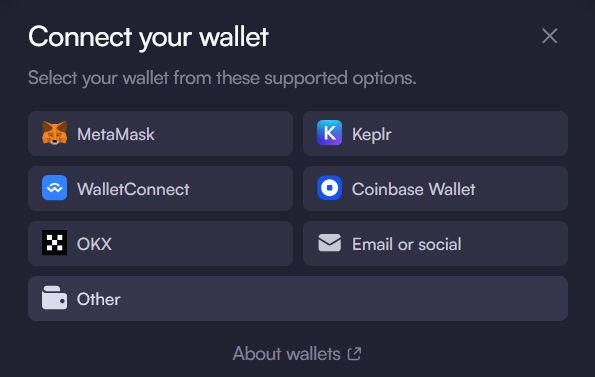Click the external link icon after About wallets
This screenshot has width=595, height=377.
(354, 354)
